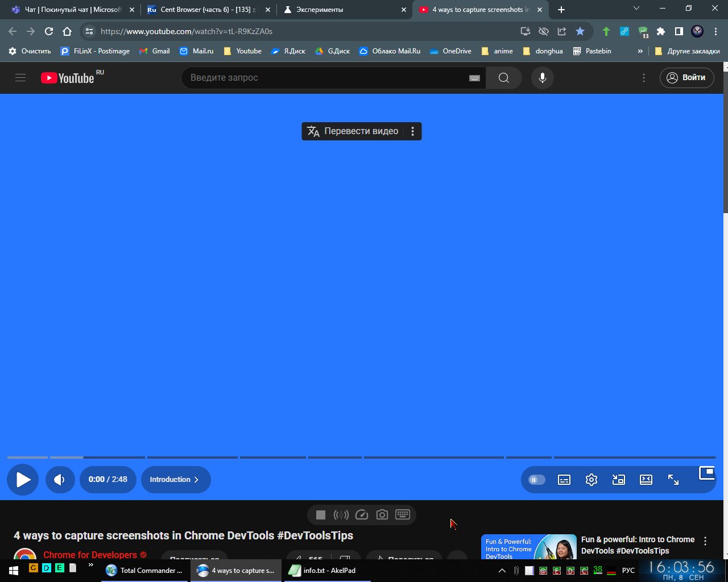Bookmark the page using the star icon
728x582 pixels.
coord(580,31)
